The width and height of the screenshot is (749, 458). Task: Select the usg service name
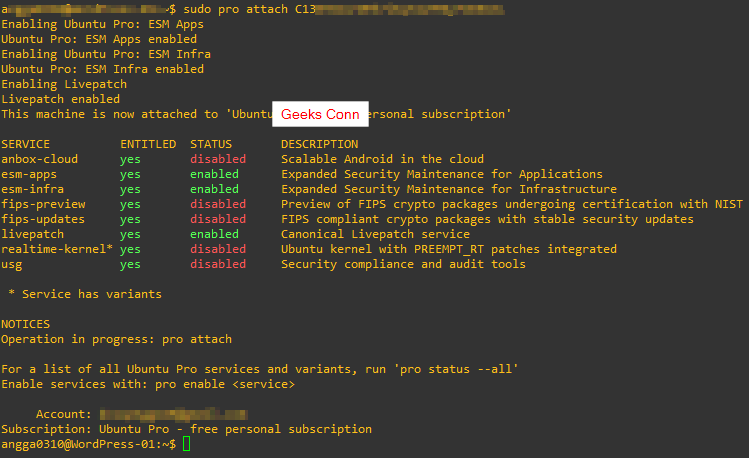(x=11, y=264)
